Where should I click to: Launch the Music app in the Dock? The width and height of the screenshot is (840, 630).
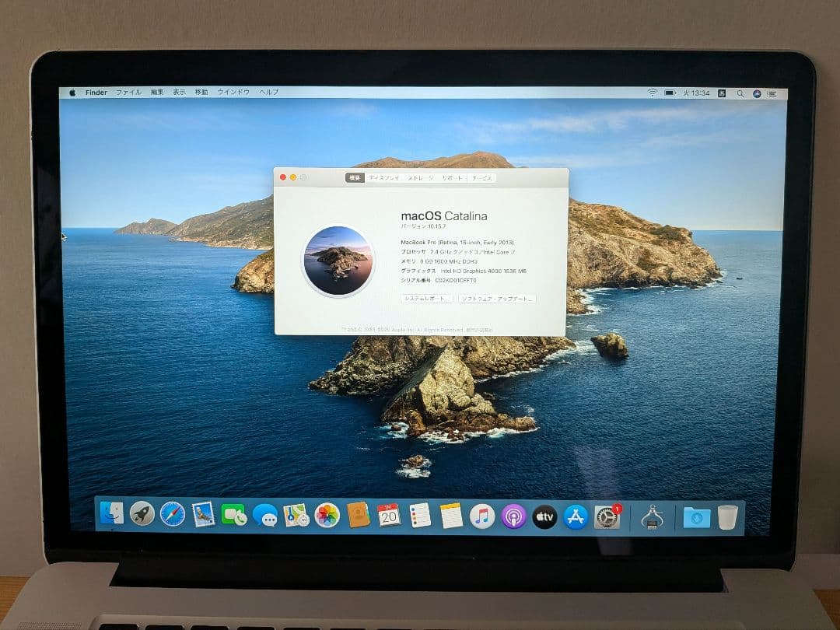[x=482, y=516]
